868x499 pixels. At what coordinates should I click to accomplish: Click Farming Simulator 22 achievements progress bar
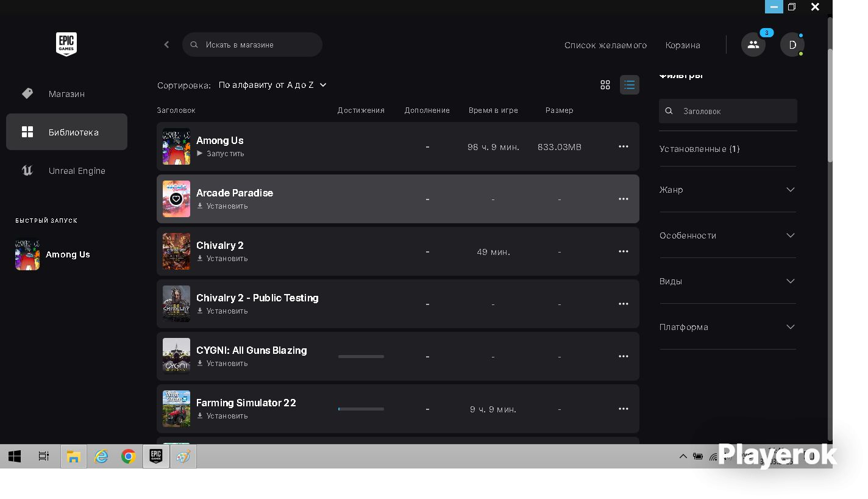point(361,409)
